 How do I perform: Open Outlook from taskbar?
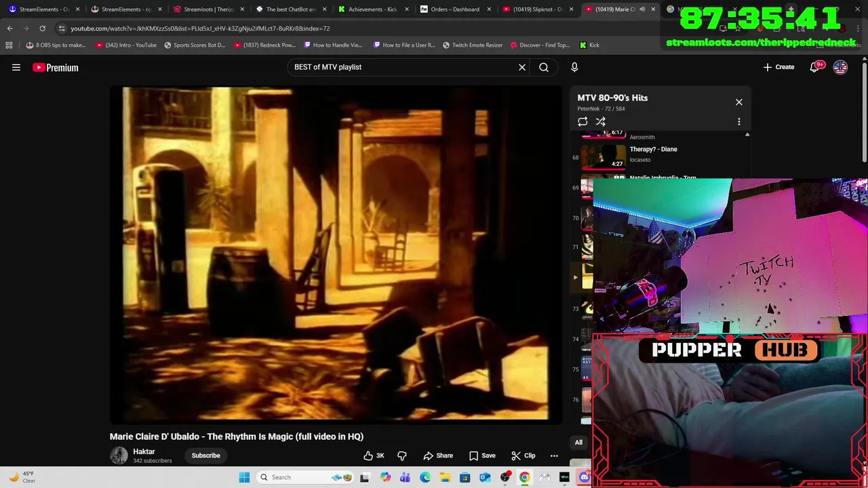tap(485, 477)
